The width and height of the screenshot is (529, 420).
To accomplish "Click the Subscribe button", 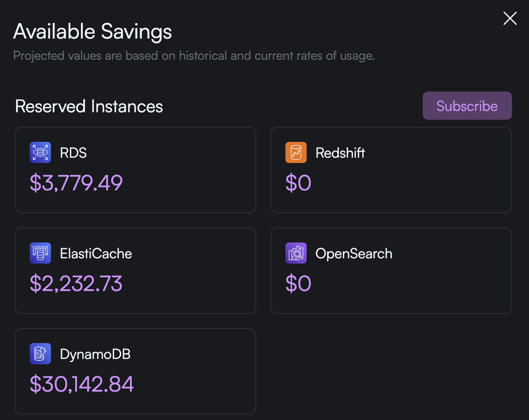I will click(467, 106).
